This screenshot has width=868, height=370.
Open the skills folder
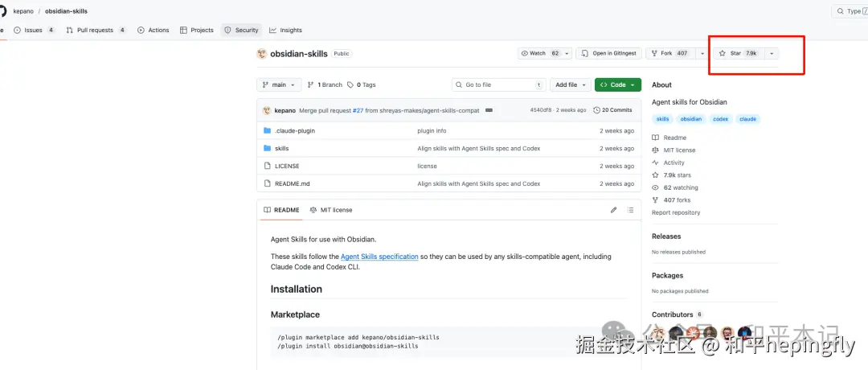point(282,149)
